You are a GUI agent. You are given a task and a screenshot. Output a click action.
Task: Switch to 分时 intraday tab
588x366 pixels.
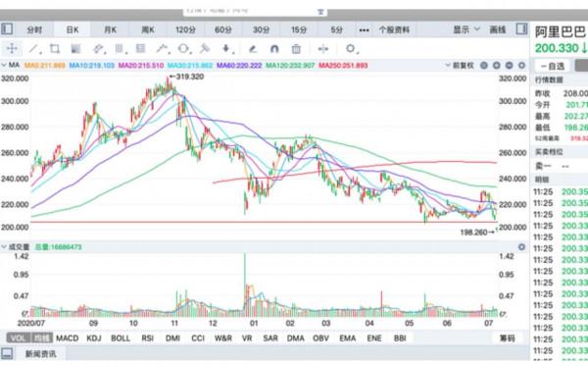34,30
